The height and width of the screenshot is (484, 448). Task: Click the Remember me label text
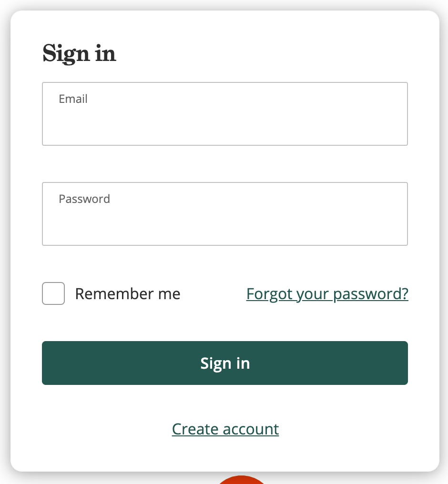(x=127, y=294)
